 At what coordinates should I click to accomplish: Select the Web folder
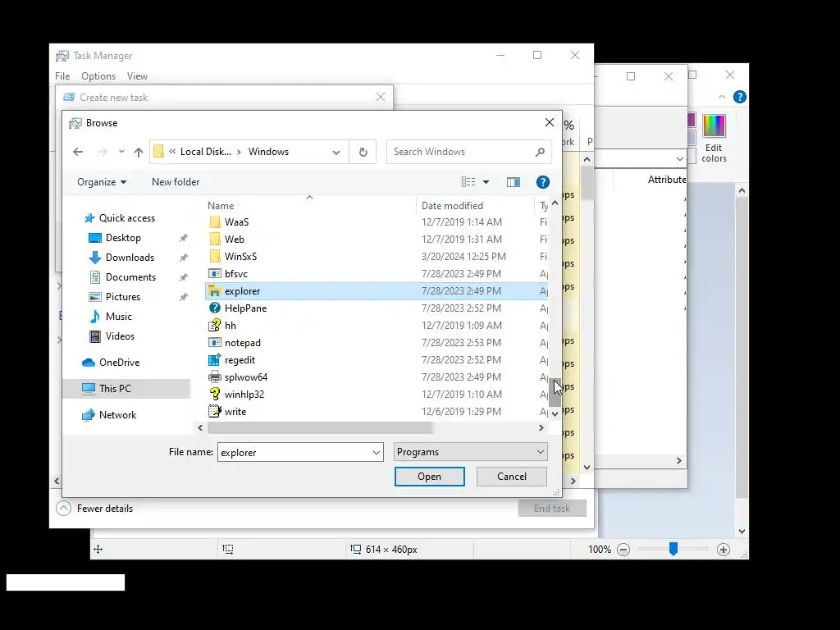(x=377, y=239)
